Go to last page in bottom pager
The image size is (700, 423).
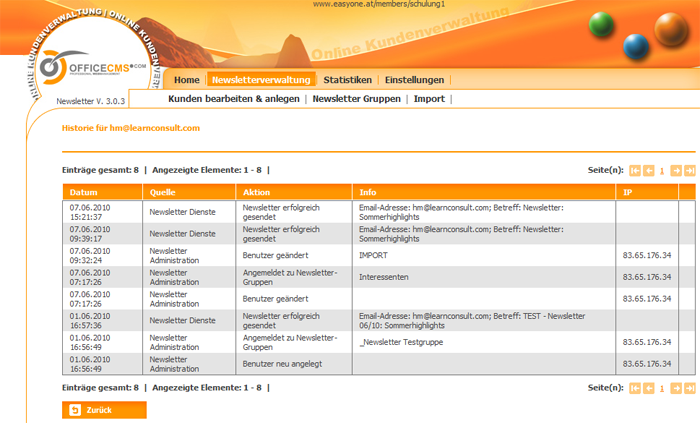pyautogui.click(x=690, y=388)
